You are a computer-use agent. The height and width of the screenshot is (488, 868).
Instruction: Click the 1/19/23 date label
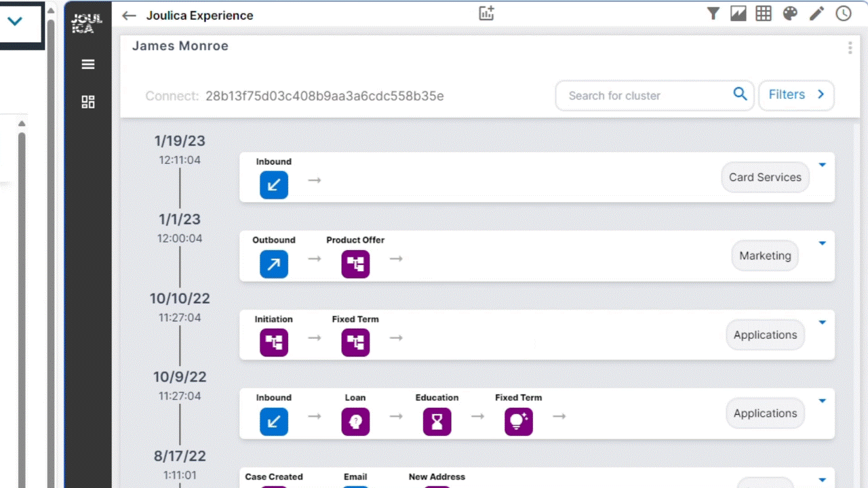pyautogui.click(x=180, y=141)
